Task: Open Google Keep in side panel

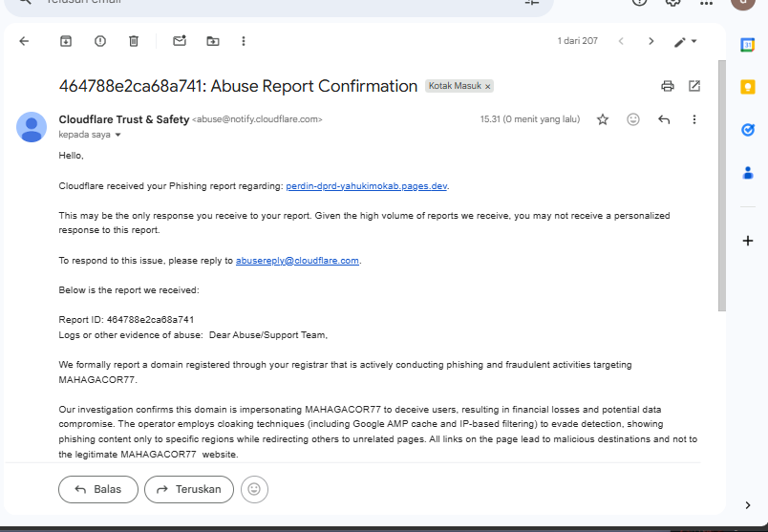Action: [747, 87]
